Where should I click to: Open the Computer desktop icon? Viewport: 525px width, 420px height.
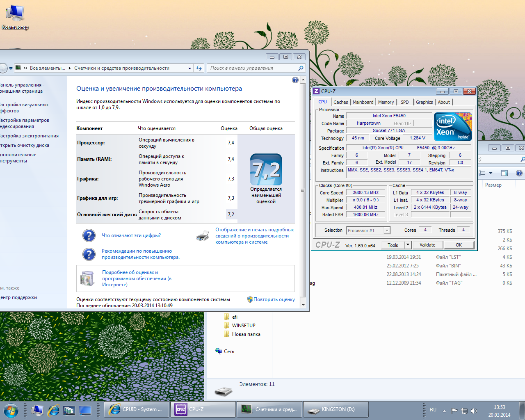pos(15,17)
